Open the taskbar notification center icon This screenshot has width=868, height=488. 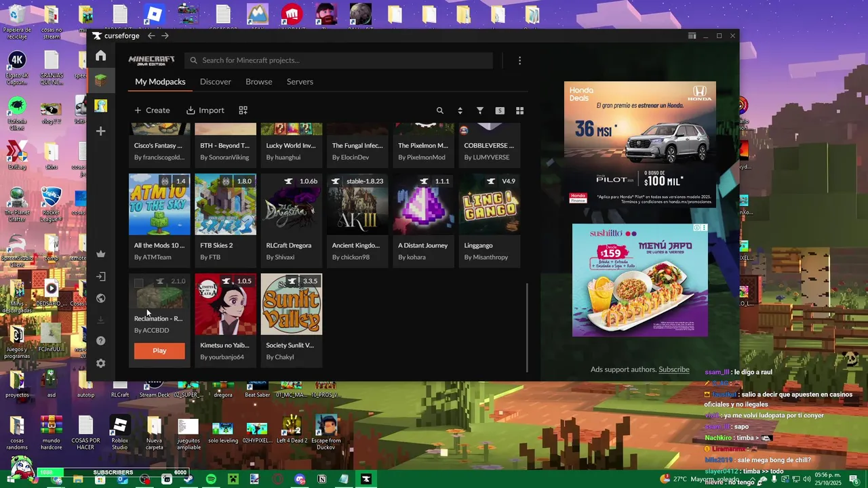point(854,479)
